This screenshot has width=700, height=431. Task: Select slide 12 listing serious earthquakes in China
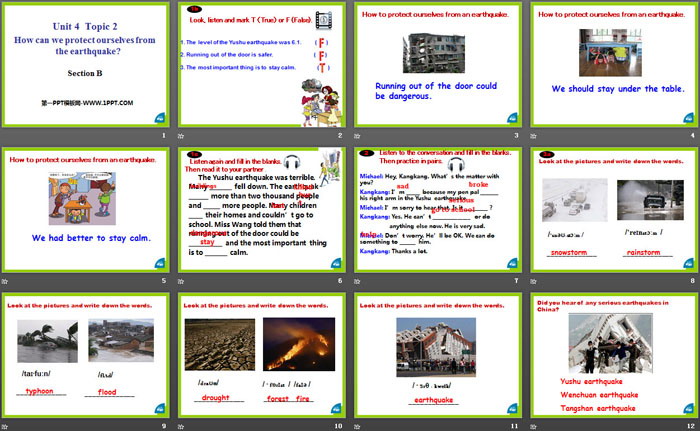point(614,356)
